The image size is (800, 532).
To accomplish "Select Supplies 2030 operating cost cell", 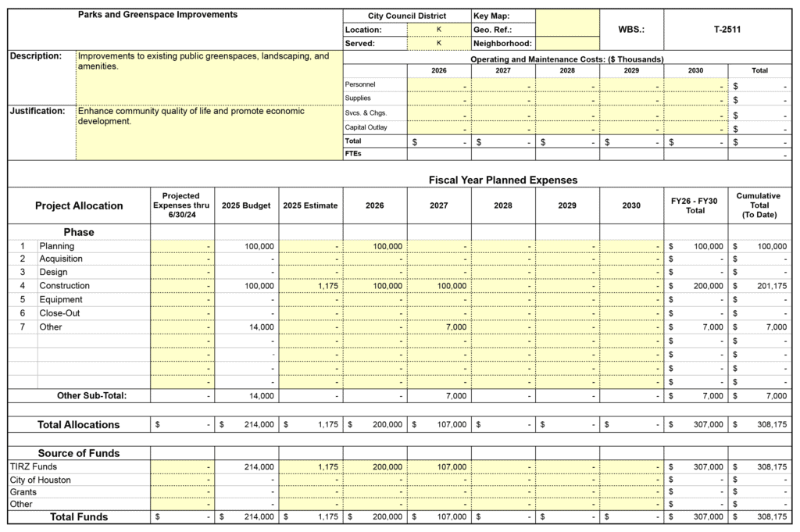I will (695, 98).
